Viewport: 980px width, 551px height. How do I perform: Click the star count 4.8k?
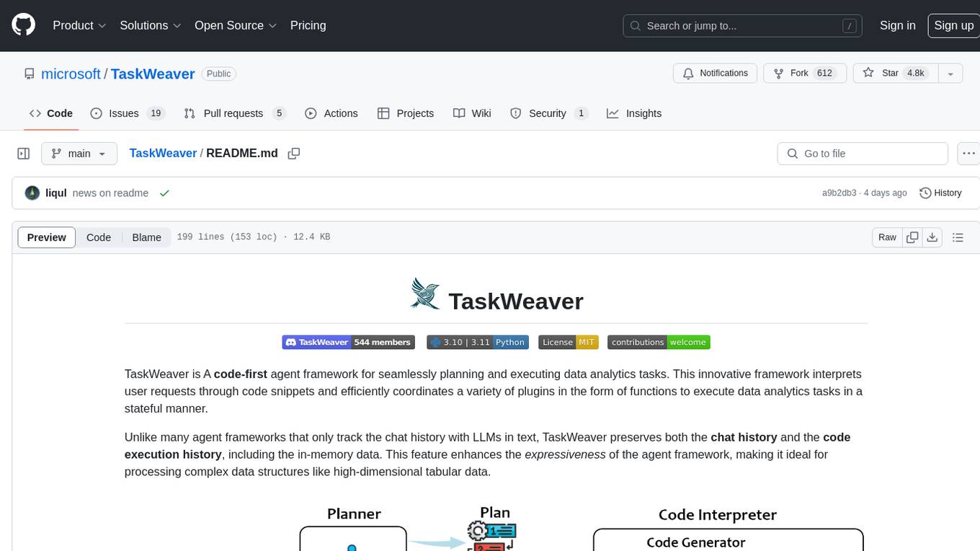915,74
